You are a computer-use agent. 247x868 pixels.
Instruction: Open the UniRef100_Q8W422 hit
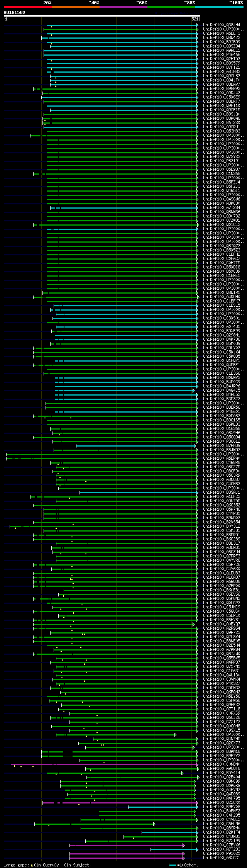click(222, 38)
